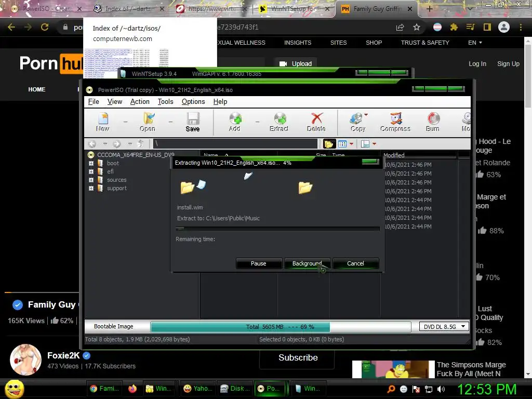The width and height of the screenshot is (532, 399).
Task: Click the PowerISO path input field
Action: [x=235, y=144]
